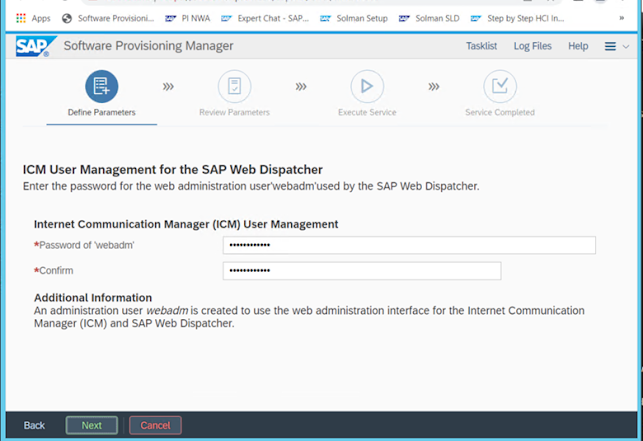Show more bookmarks overflow chevron
The width and height of the screenshot is (643, 441).
[x=622, y=18]
